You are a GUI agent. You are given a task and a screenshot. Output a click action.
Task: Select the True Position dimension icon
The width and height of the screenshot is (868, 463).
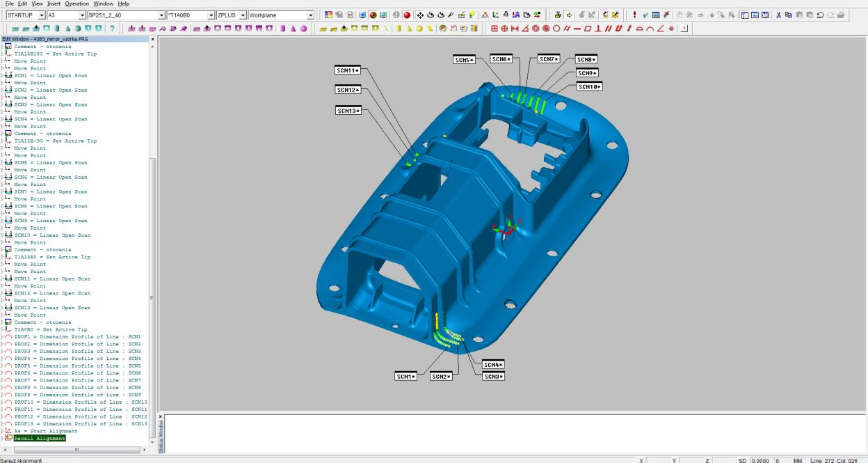504,29
